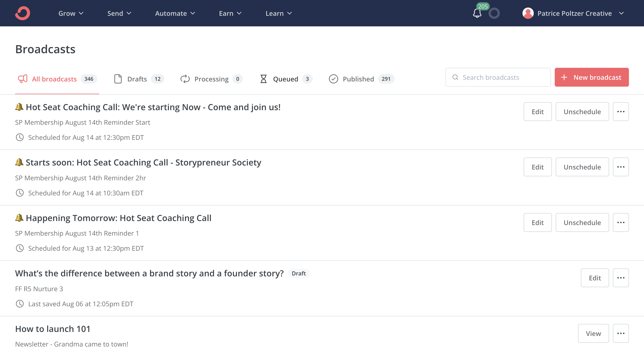Viewport: 644px width, 355px height.
Task: Open Starts soon: Hot Seat Coaching Call title
Action: 138,162
